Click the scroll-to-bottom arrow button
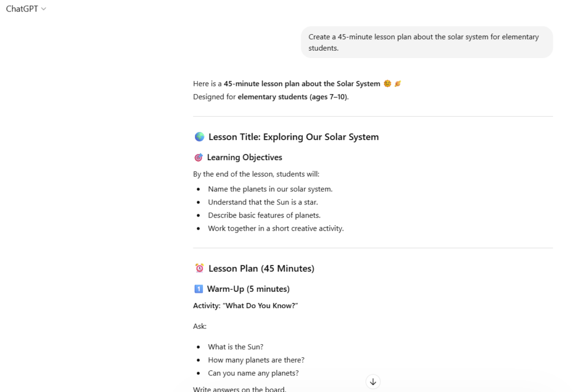 [373, 382]
